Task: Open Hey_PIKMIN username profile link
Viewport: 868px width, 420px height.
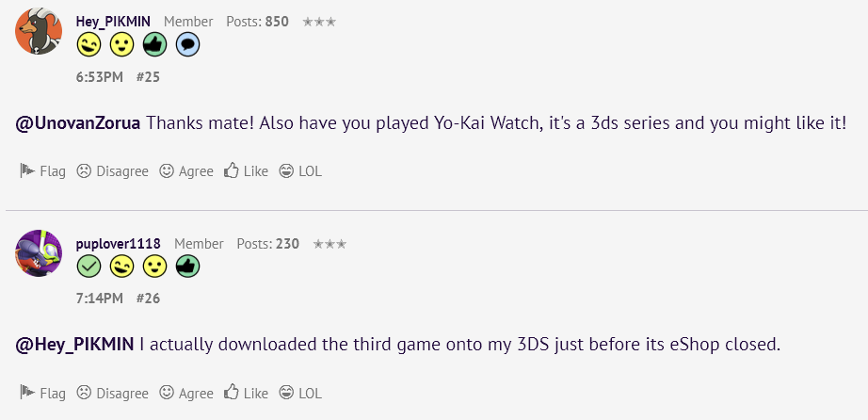Action: pos(113,22)
